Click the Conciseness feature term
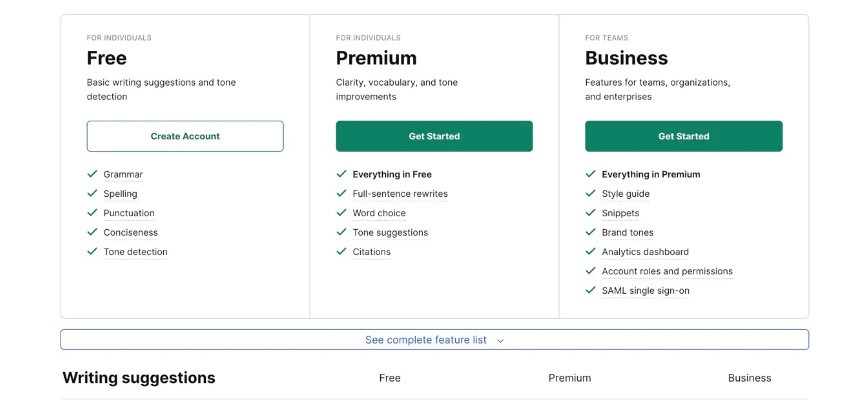 pyautogui.click(x=130, y=232)
